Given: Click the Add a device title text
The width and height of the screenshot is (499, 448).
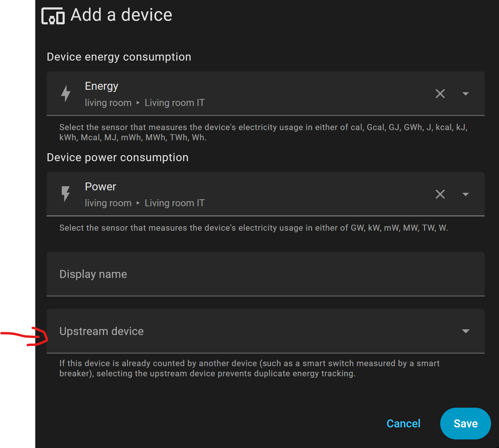Looking at the screenshot, I should coord(121,15).
